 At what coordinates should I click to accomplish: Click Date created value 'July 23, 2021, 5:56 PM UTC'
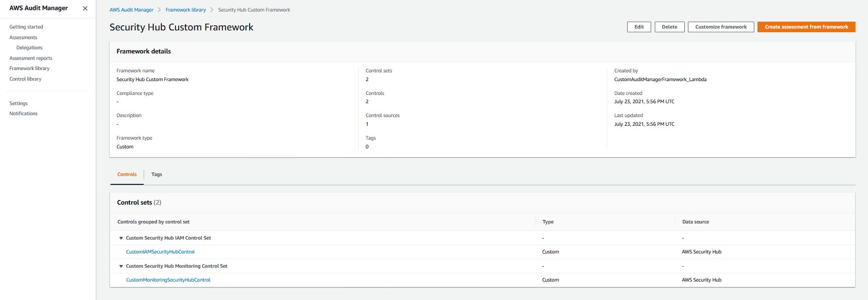[x=644, y=101]
